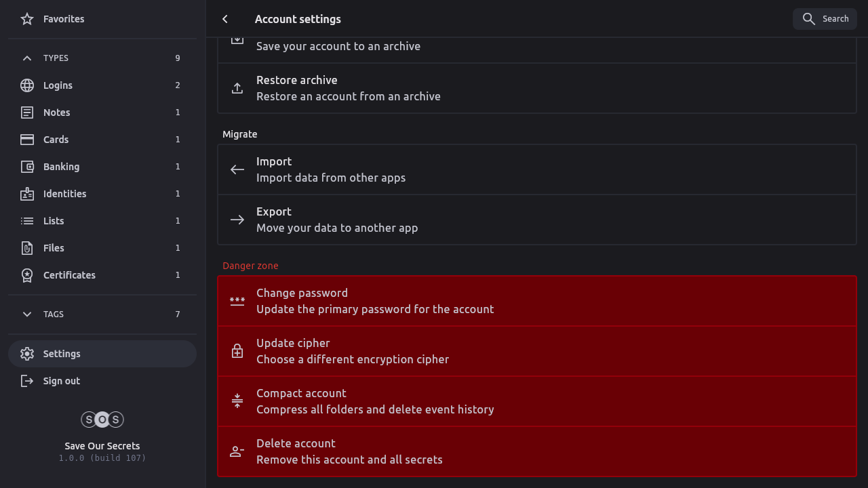Click the Cards credit card icon

coord(27,140)
